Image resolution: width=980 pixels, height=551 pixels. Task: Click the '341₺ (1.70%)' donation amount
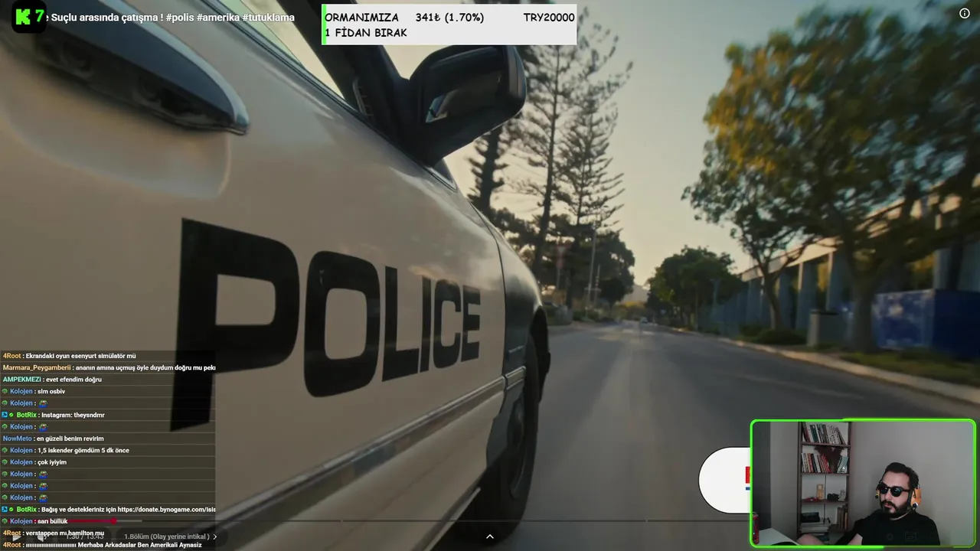[449, 18]
